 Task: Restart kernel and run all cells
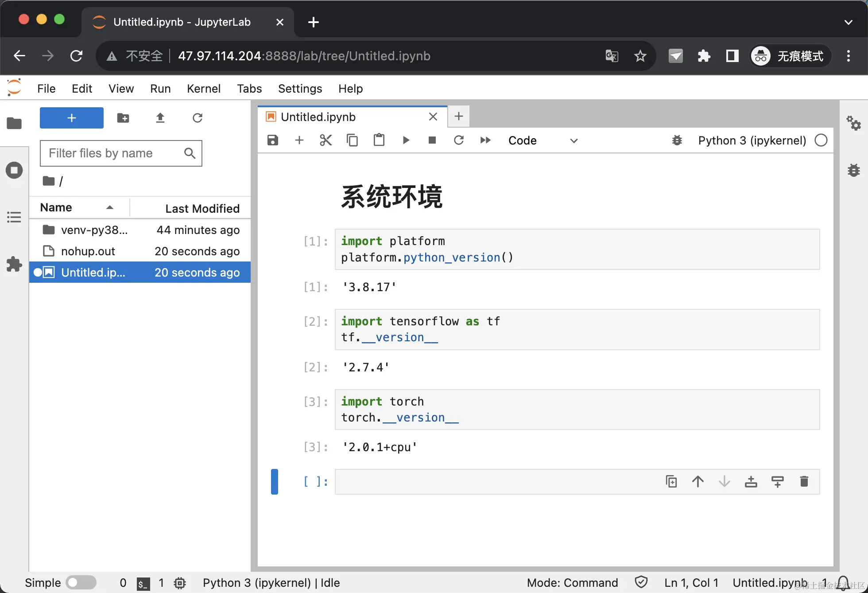click(x=485, y=140)
